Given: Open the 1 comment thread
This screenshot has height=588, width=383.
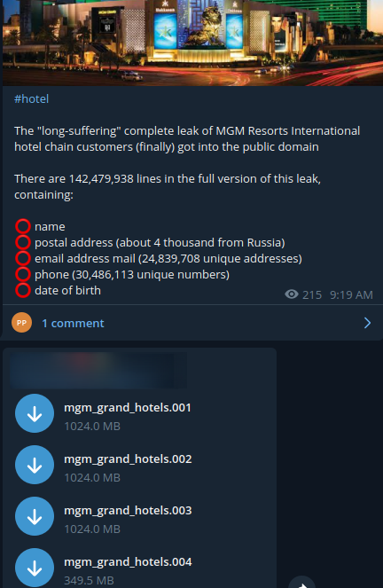Looking at the screenshot, I should tap(73, 323).
